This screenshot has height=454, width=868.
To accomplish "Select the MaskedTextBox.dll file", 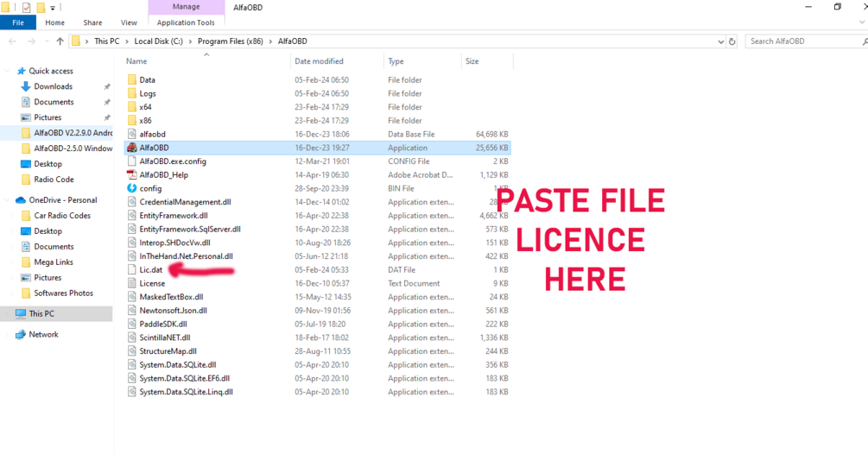I will pos(171,297).
